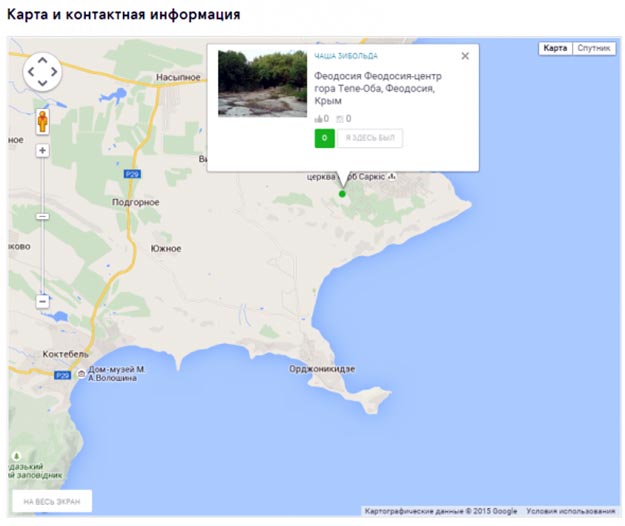625x526 pixels.
Task: Pan the map right with arrow
Action: pos(54,72)
